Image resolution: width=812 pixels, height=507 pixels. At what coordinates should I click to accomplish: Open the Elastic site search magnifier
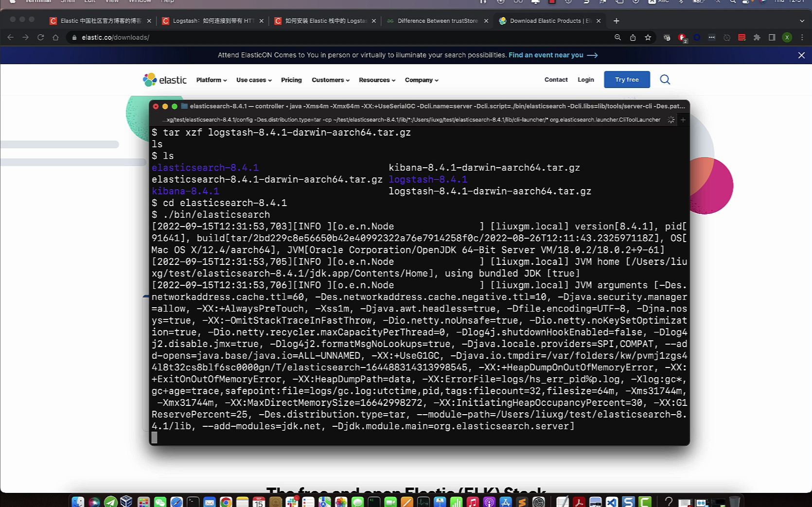pyautogui.click(x=665, y=79)
